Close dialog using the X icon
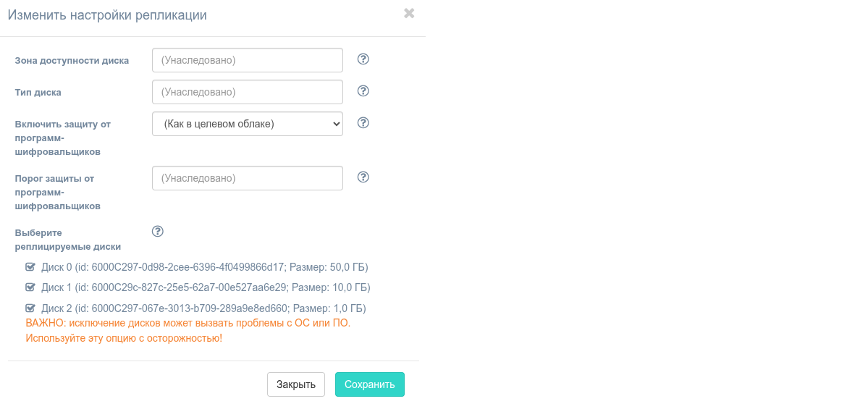The height and width of the screenshot is (417, 868). pos(409,13)
